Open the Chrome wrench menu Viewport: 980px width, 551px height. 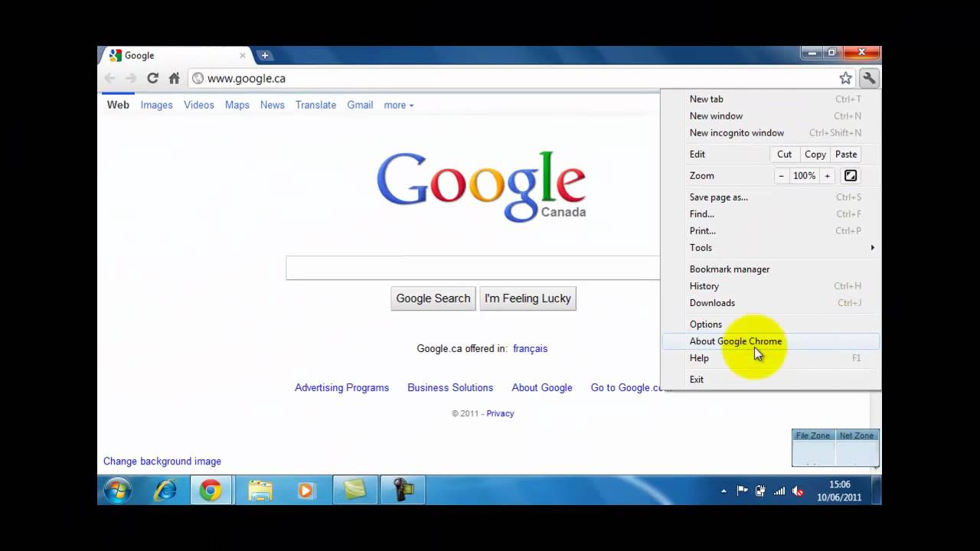(870, 78)
